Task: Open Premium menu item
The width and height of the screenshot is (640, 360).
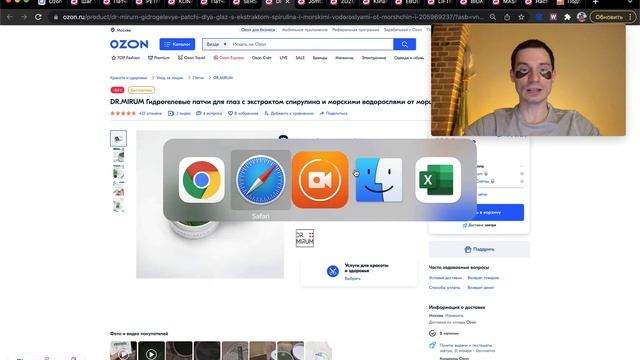Action: (159, 58)
